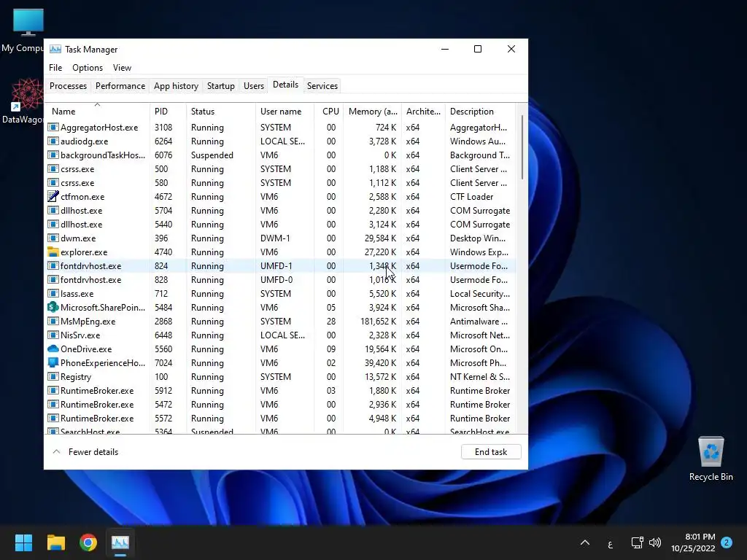Click the input language indicator in tray
This screenshot has height=560, width=747.
611,544
